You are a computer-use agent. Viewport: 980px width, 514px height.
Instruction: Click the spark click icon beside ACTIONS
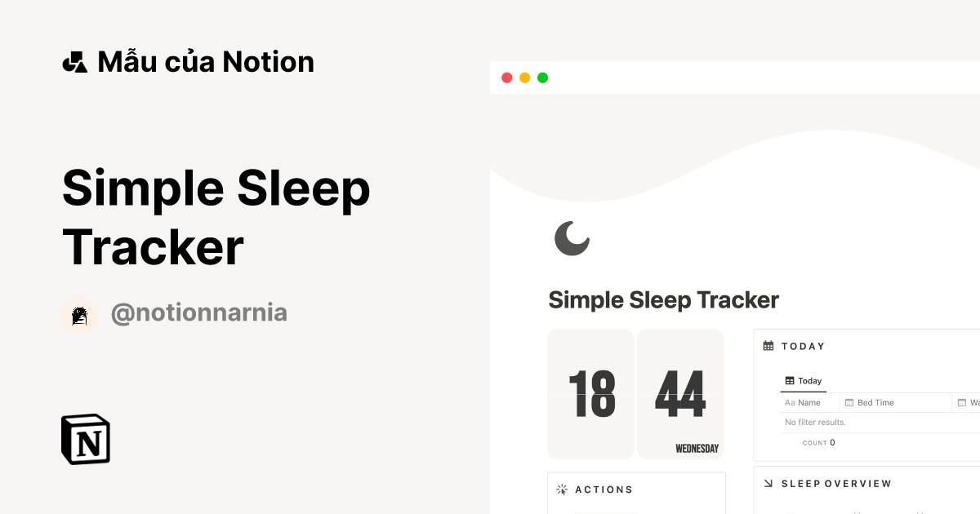click(x=561, y=489)
